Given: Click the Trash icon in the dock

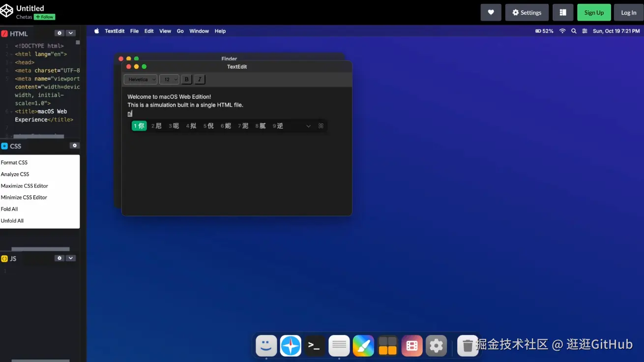Looking at the screenshot, I should click(x=468, y=346).
